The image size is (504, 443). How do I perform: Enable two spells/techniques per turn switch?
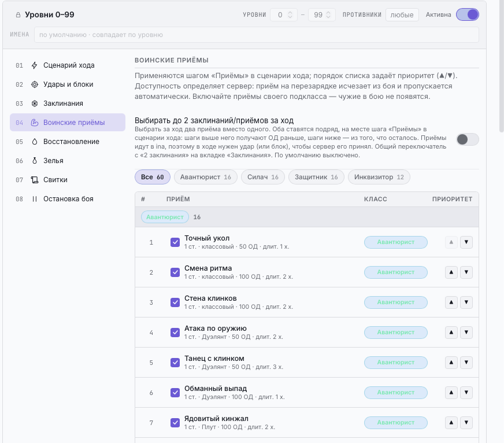(x=468, y=139)
